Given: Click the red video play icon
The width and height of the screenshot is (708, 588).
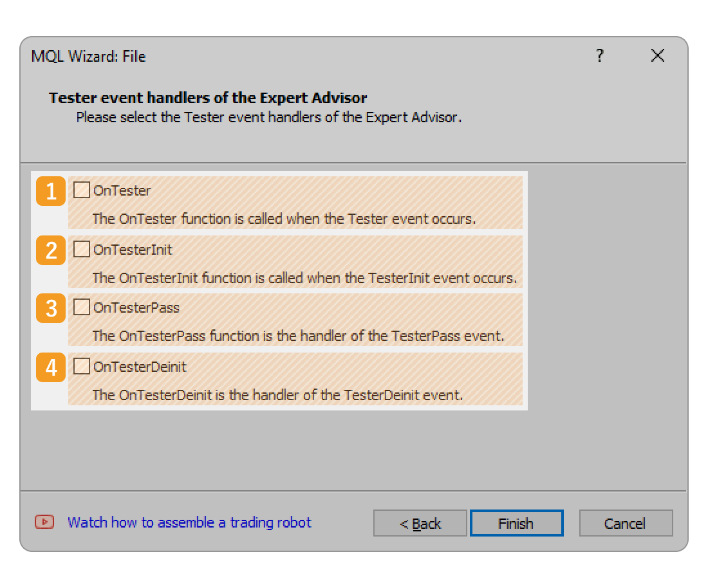Looking at the screenshot, I should click(x=44, y=522).
